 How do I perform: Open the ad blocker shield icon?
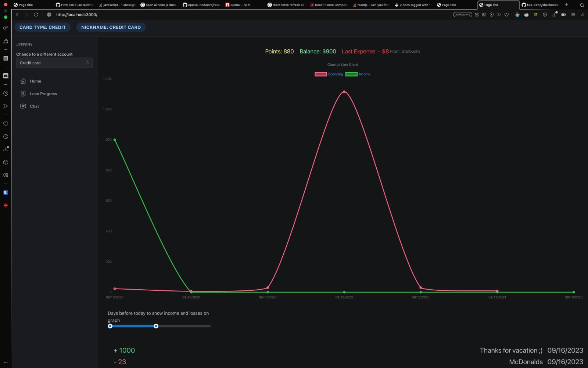(491, 15)
